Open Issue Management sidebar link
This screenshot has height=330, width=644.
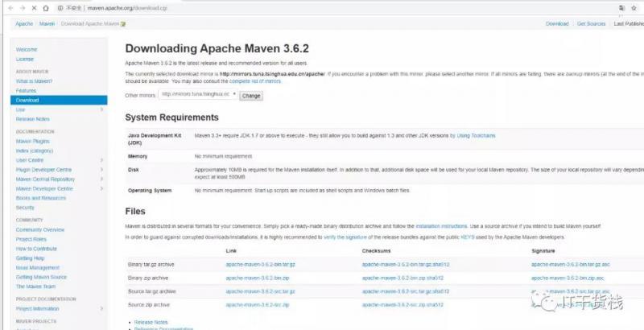click(x=37, y=267)
